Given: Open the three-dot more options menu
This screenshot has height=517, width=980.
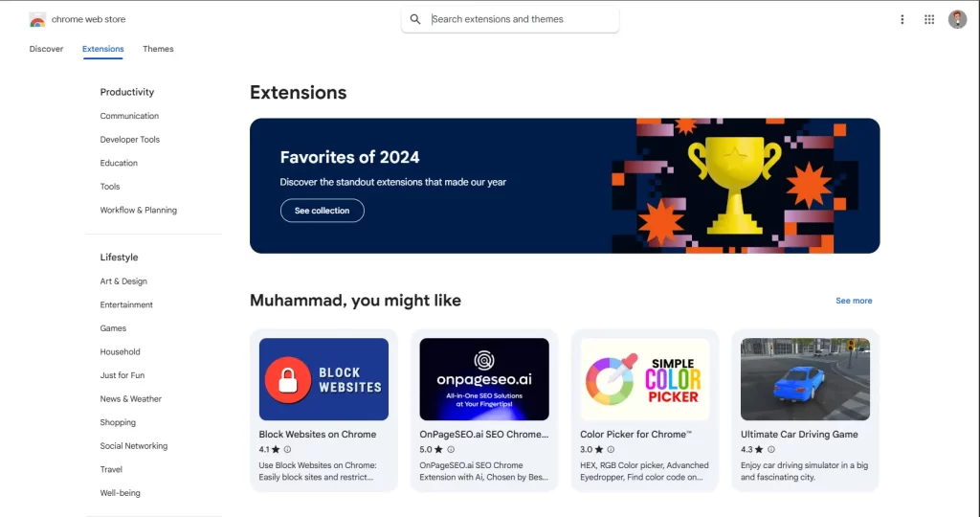Looking at the screenshot, I should pyautogui.click(x=902, y=19).
